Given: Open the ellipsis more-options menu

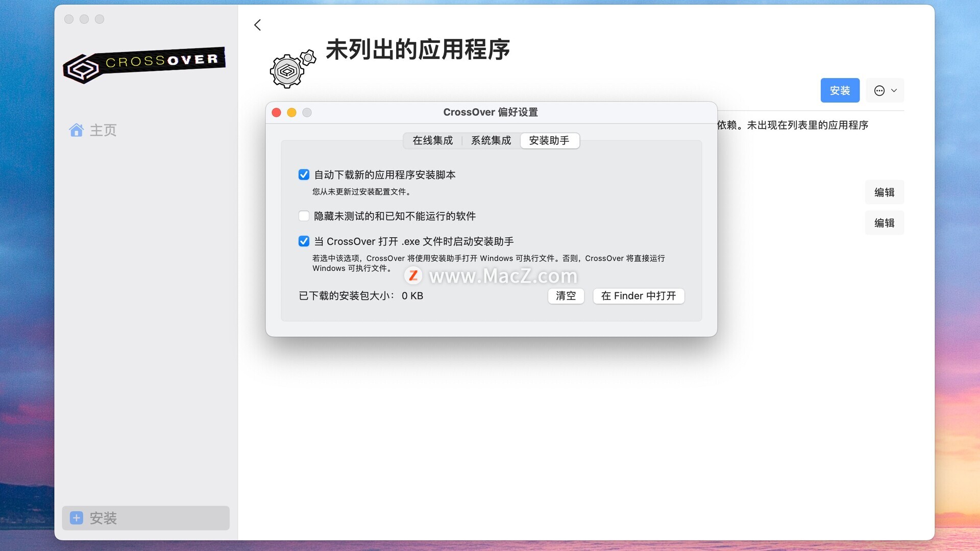Looking at the screenshot, I should pyautogui.click(x=885, y=90).
